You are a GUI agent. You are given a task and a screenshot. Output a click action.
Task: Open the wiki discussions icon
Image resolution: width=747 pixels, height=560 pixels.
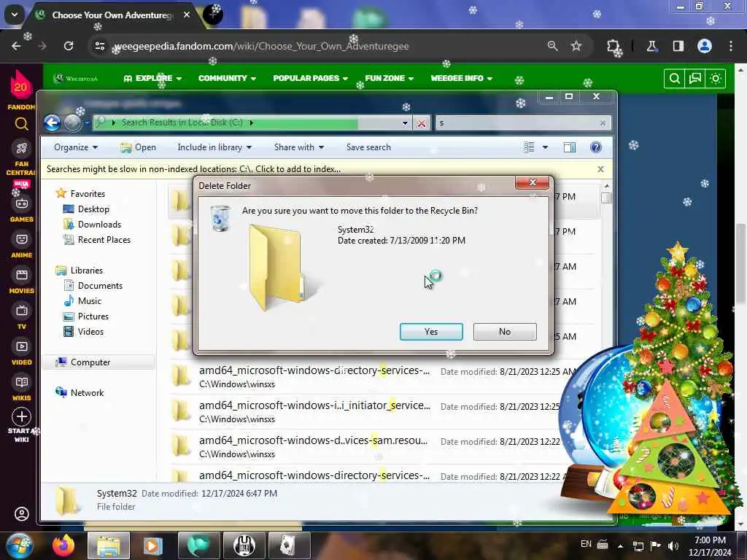[695, 79]
